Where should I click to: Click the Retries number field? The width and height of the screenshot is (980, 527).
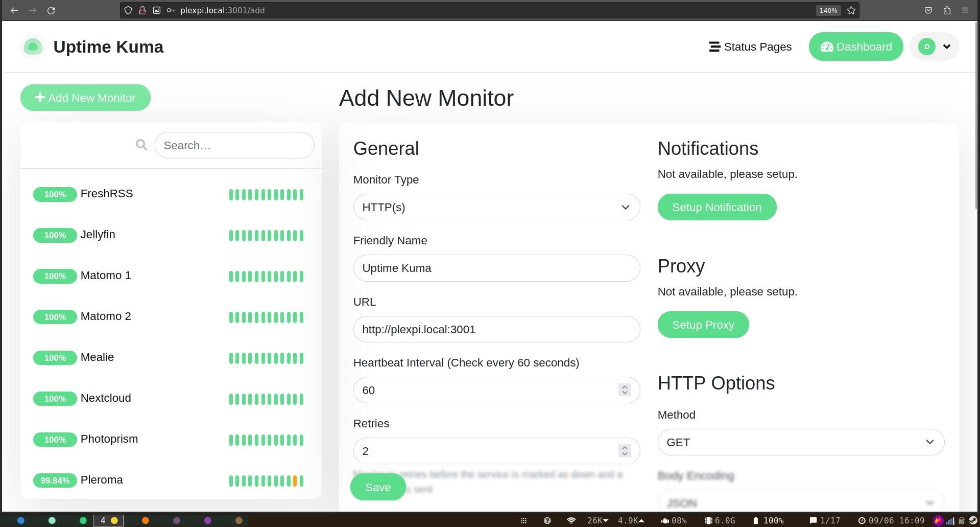point(496,450)
